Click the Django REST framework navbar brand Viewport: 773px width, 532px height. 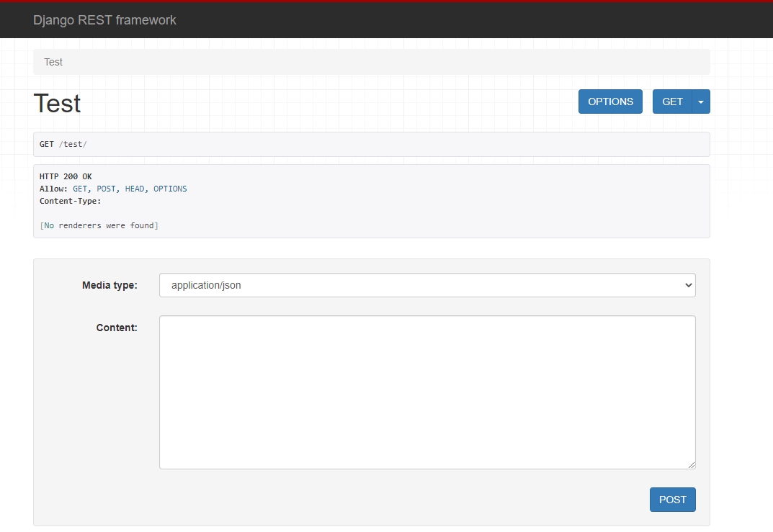104,20
